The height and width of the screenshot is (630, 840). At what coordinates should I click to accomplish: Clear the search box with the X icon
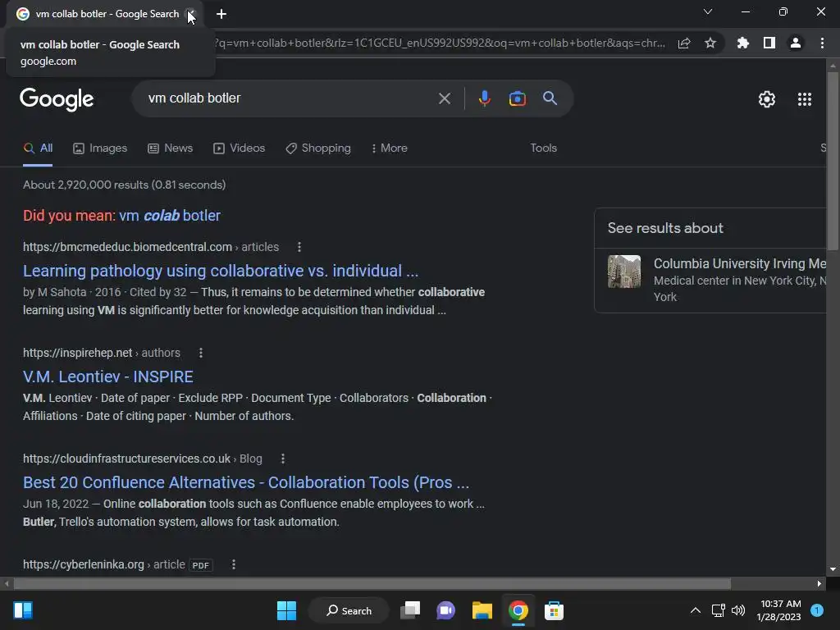point(444,98)
